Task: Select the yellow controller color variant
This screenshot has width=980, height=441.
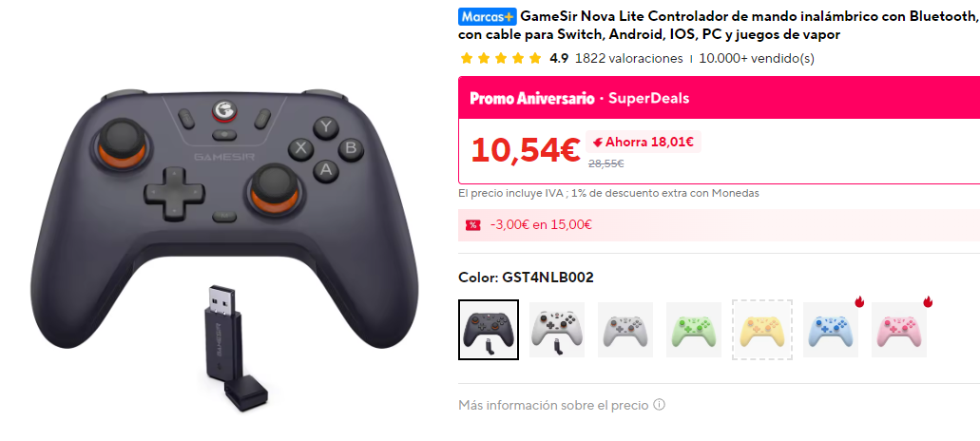Action: (762, 330)
